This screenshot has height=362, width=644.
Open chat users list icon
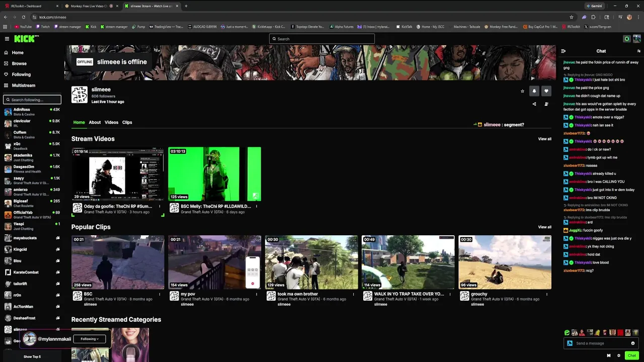pos(639,51)
